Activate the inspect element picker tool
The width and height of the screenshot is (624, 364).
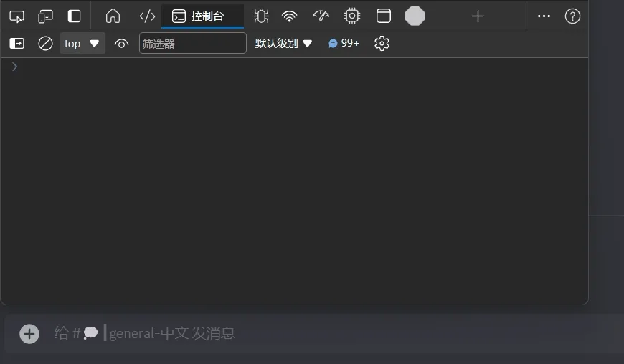tap(16, 16)
